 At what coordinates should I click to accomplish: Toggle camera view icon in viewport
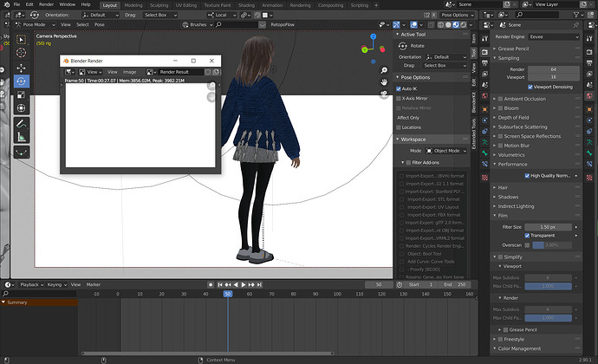[384, 94]
